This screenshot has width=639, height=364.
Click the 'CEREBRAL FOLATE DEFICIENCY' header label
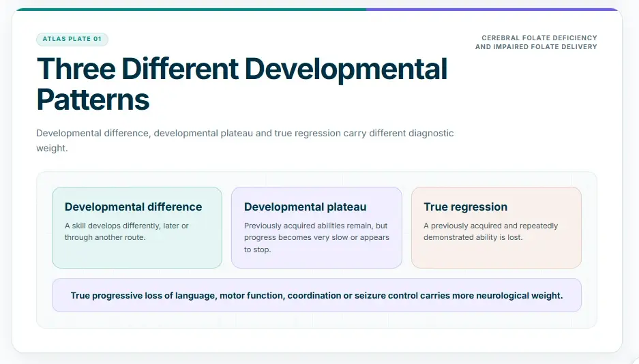(539, 38)
